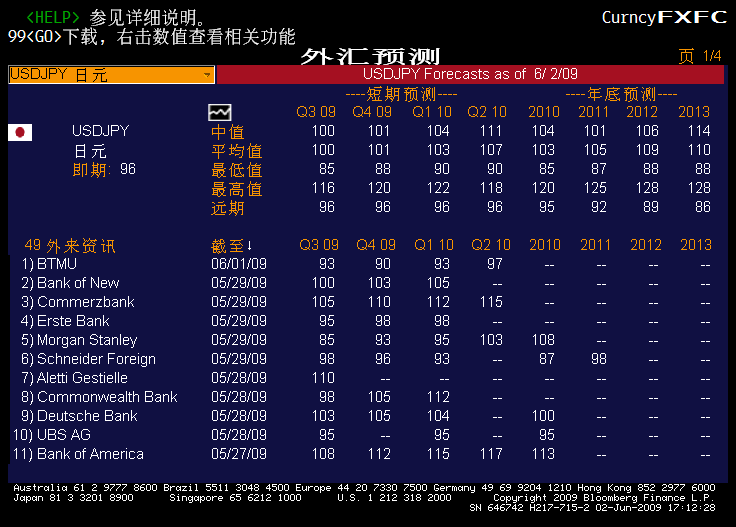Click Schneider Foreign 2011 value 98
The height and width of the screenshot is (527, 736).
599,359
